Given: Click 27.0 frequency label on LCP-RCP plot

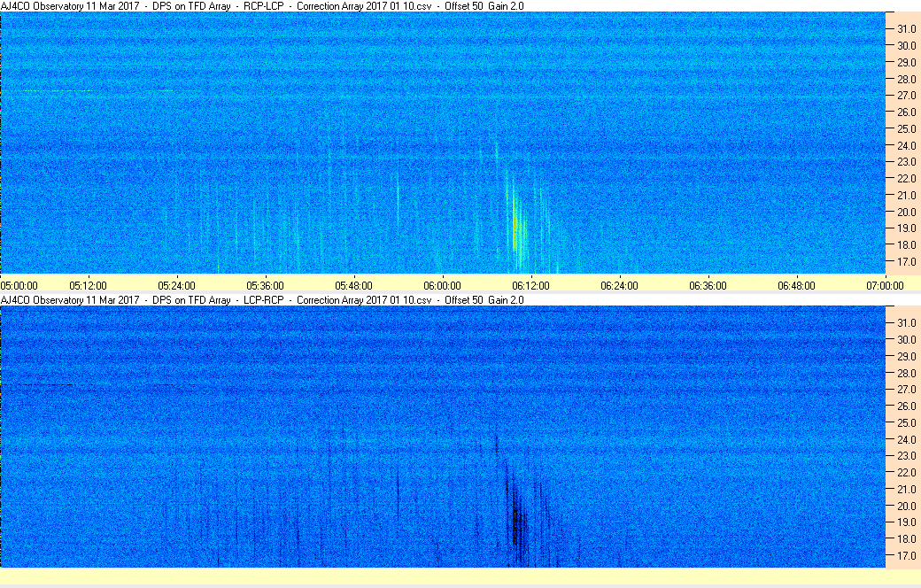Looking at the screenshot, I should coord(906,389).
